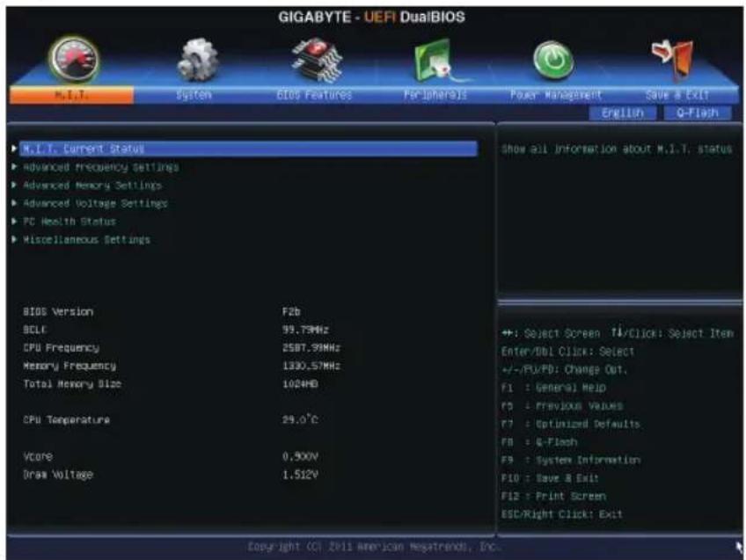Click the CPU Temperature label
Screen dimensions: 746x560
coord(67,420)
